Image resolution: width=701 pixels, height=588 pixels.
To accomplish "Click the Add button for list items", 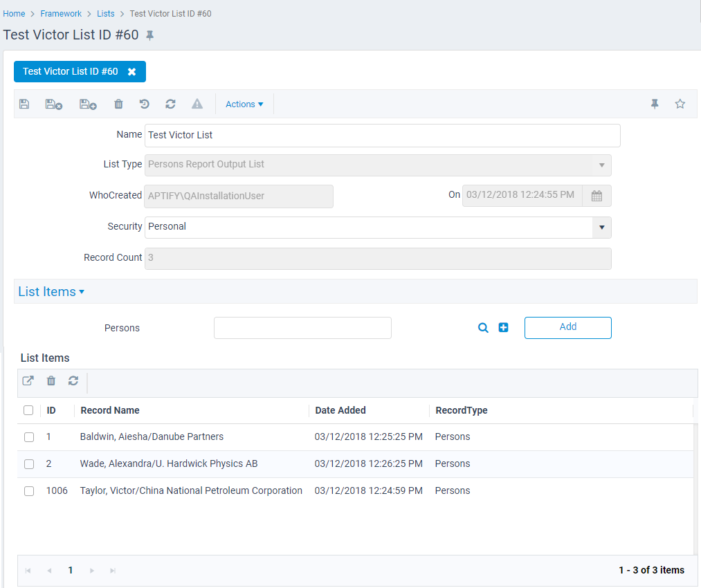I will click(x=567, y=327).
